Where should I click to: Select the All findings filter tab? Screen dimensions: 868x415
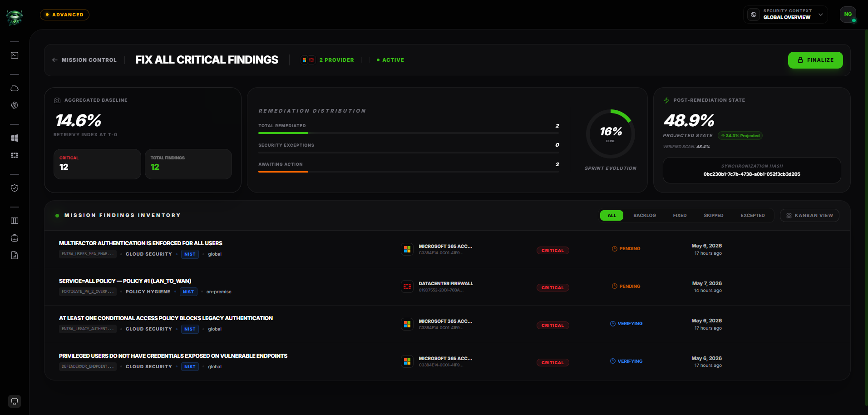click(x=612, y=216)
